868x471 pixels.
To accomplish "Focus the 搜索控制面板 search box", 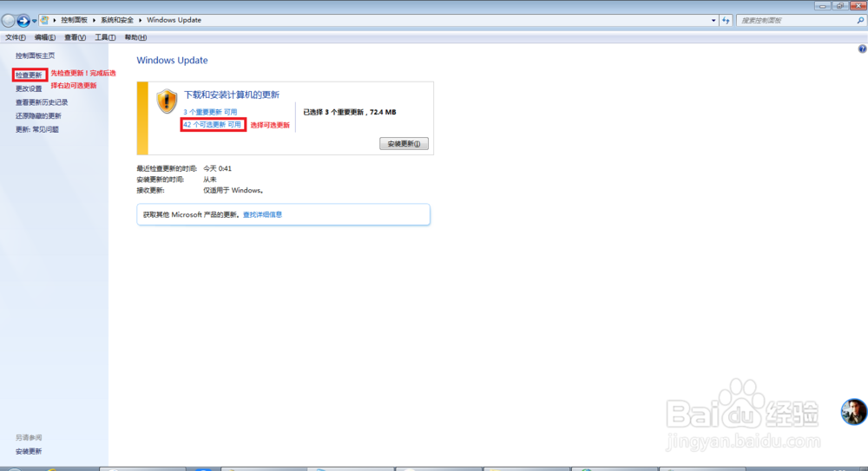I will 796,21.
